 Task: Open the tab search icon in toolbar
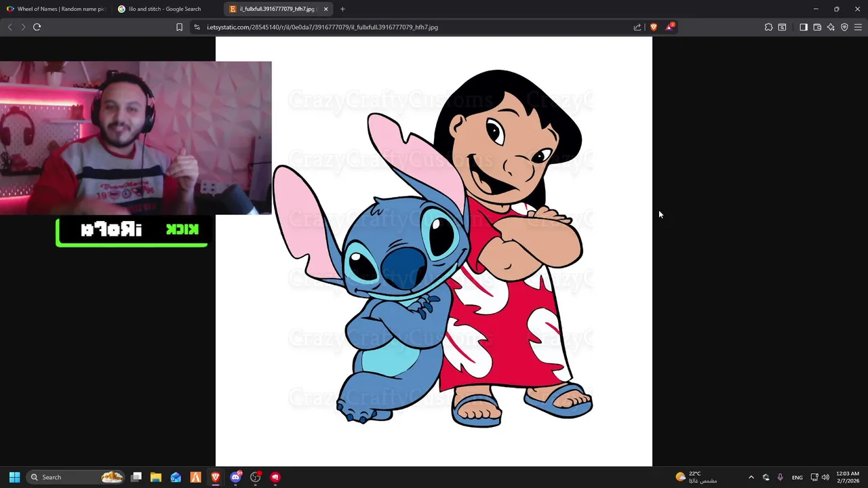(x=782, y=27)
